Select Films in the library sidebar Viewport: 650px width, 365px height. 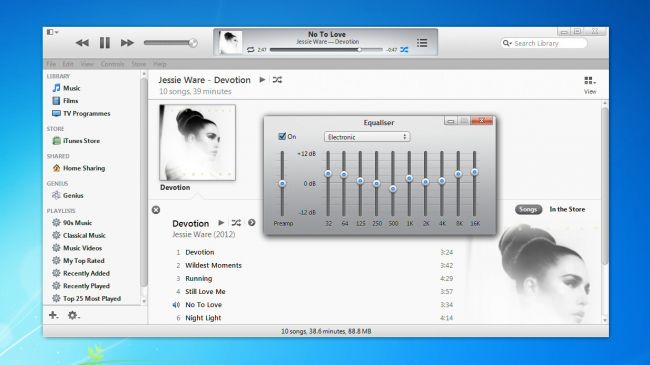point(65,101)
